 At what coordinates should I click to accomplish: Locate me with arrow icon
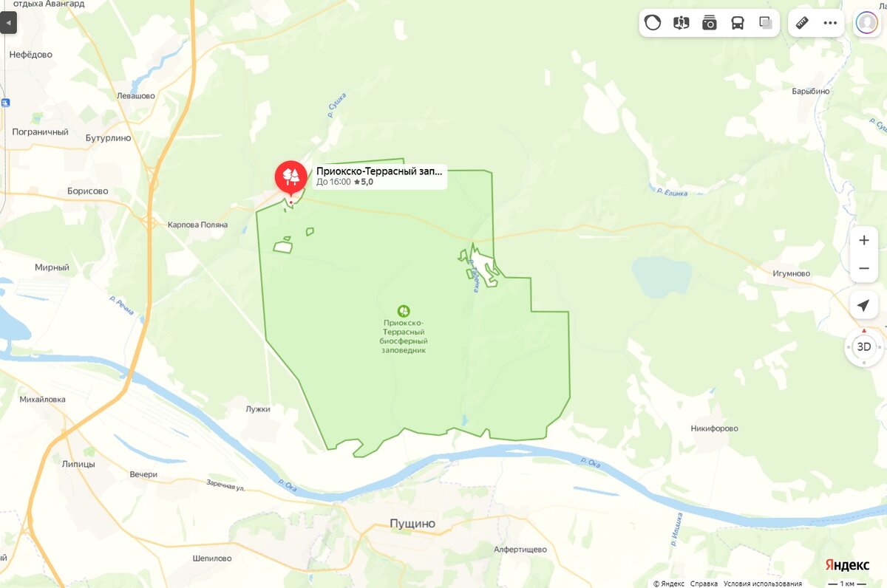tap(863, 305)
